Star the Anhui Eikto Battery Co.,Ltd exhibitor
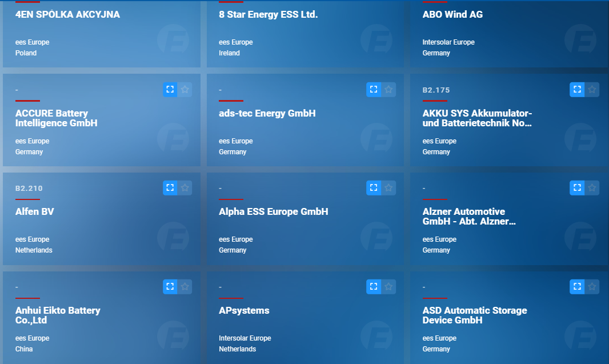Image resolution: width=609 pixels, height=364 pixels. 185,286
